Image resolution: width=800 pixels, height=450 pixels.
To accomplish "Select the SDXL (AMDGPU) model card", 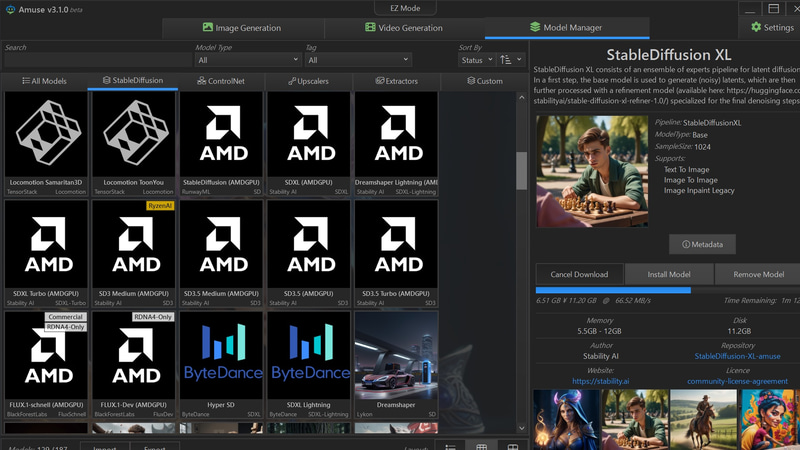I will pos(309,143).
